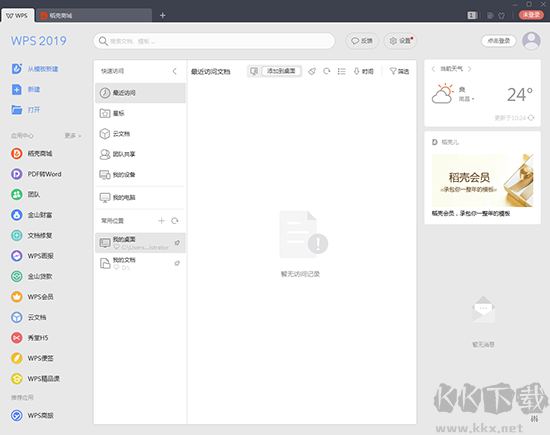The height and width of the screenshot is (435, 550).
Task: Click the window list icon in the title bar
Action: coord(472,15)
